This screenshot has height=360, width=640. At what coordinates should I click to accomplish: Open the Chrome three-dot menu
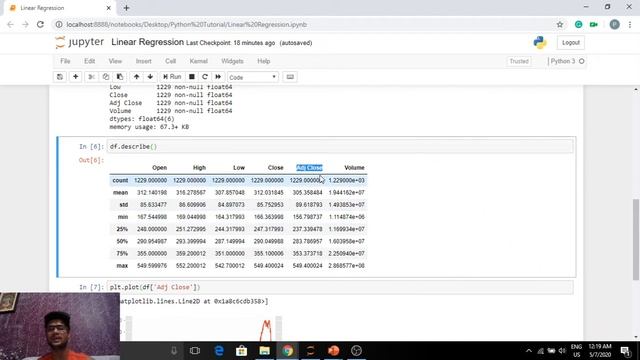pos(630,24)
